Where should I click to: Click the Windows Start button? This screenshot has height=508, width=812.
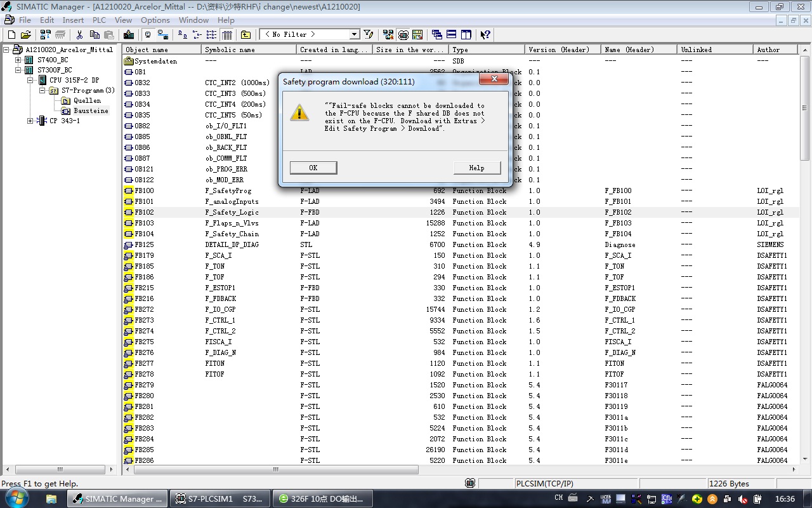(x=18, y=498)
